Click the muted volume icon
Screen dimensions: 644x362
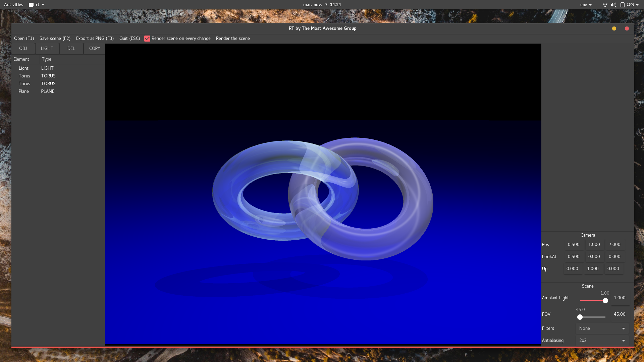(x=613, y=5)
